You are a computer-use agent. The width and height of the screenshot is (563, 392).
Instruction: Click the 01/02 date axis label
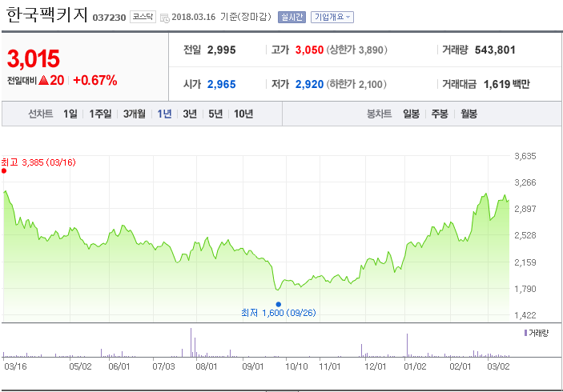(415, 366)
